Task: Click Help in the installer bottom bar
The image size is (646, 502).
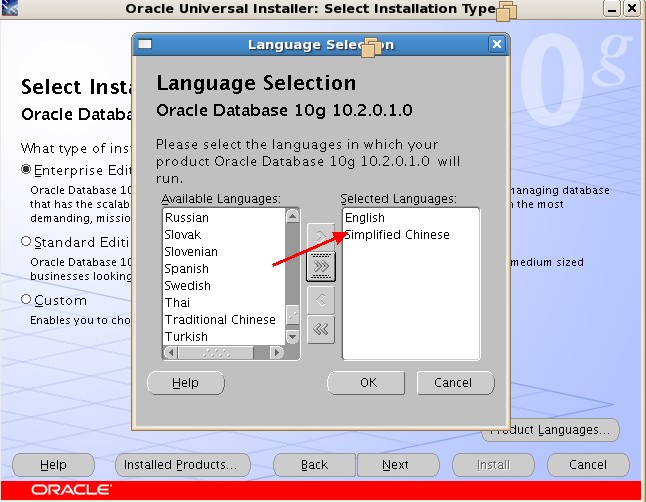Action: [54, 465]
